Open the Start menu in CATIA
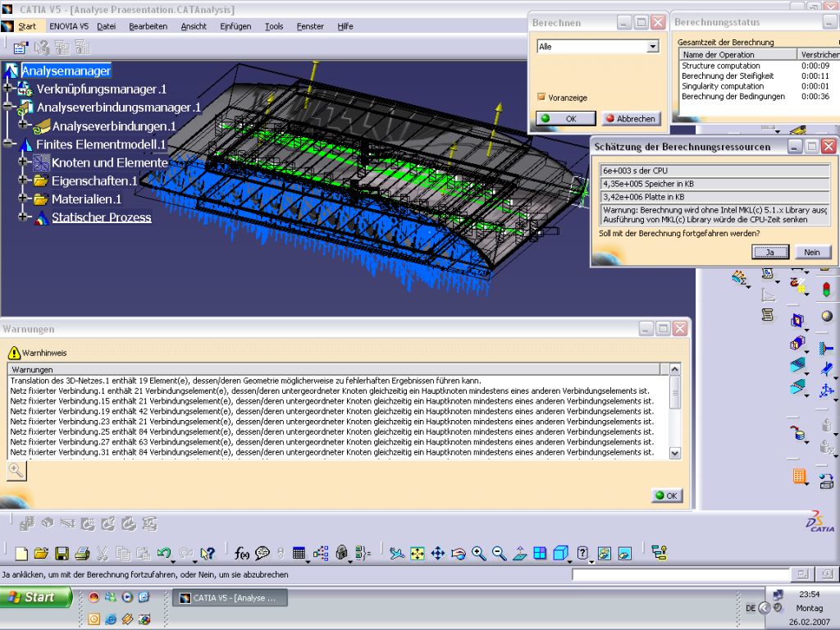 (x=27, y=26)
